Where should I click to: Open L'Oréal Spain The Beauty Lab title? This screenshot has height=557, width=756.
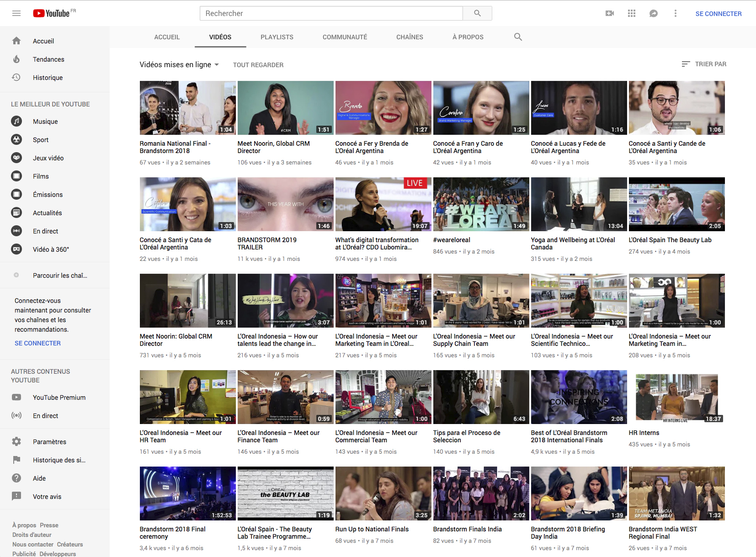[x=670, y=240]
